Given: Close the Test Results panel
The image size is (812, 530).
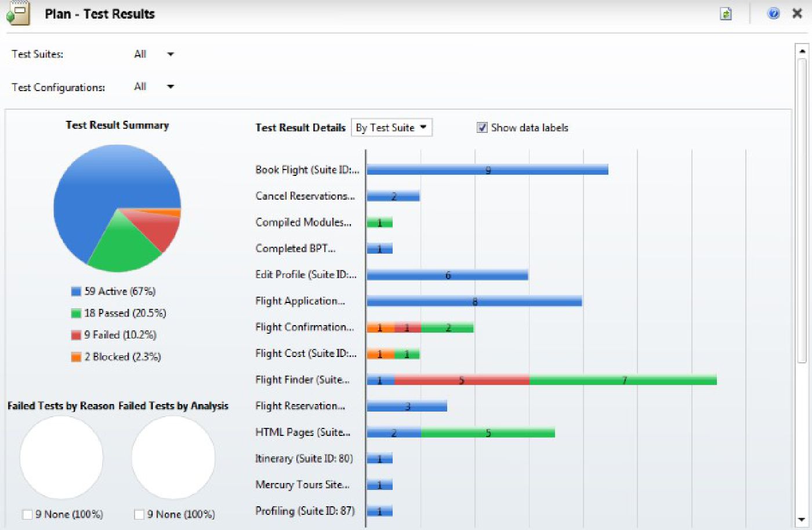Looking at the screenshot, I should [x=797, y=13].
